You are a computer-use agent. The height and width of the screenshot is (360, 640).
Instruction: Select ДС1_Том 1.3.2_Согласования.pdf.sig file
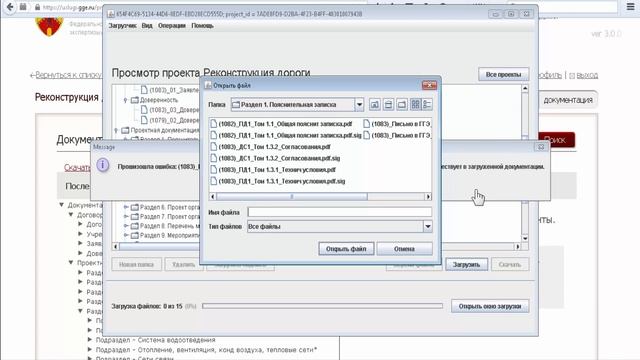(x=275, y=158)
